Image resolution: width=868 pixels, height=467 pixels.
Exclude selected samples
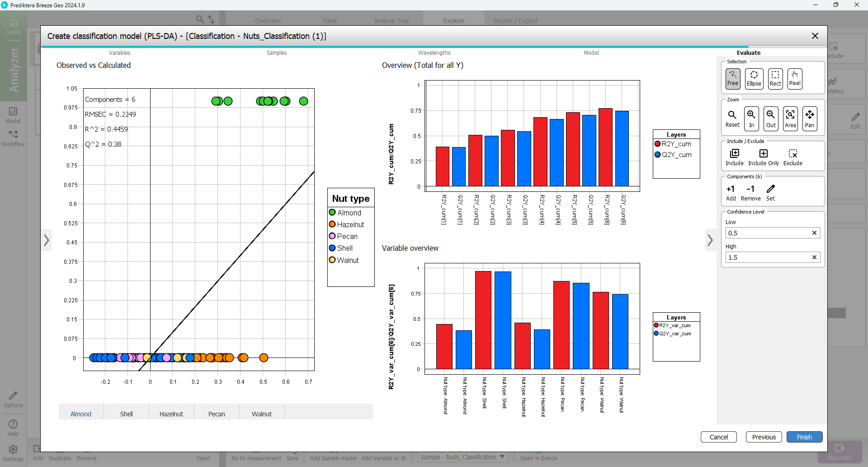tap(793, 157)
